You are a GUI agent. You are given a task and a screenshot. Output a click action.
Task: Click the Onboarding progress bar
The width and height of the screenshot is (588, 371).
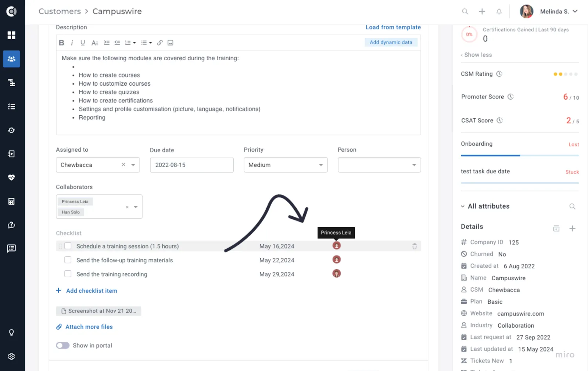click(520, 155)
